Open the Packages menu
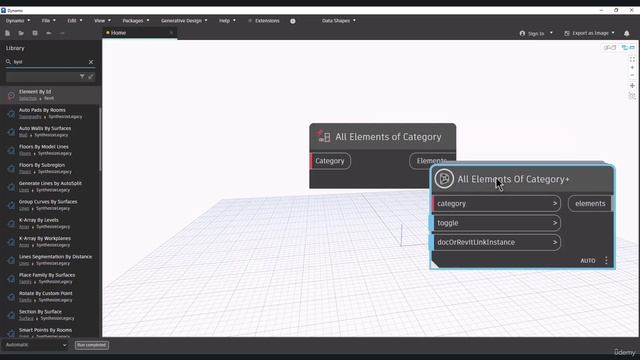 point(136,21)
